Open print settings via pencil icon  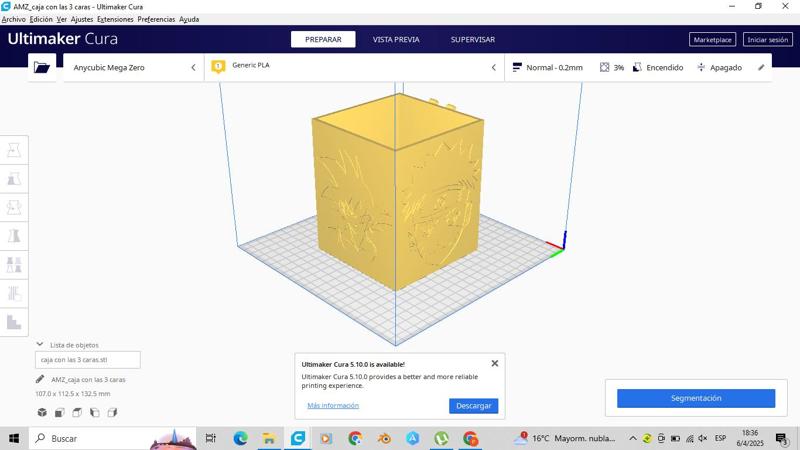(761, 67)
